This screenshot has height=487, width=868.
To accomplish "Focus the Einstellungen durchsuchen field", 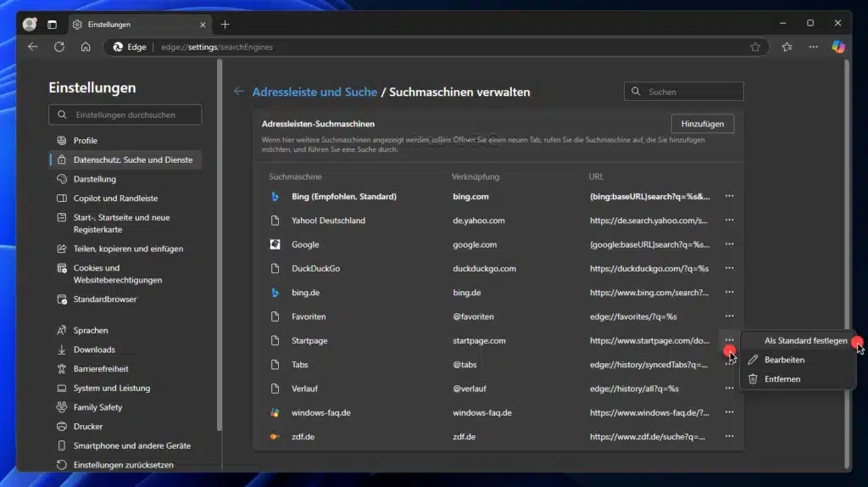I will point(125,115).
